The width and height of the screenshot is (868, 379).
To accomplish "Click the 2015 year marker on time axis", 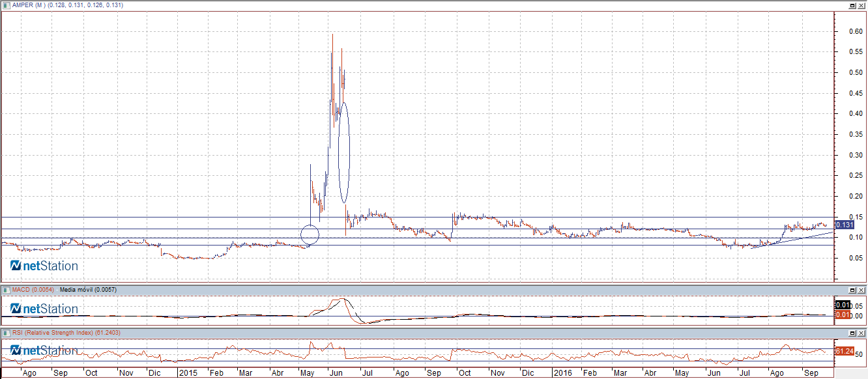I will 188,374.
